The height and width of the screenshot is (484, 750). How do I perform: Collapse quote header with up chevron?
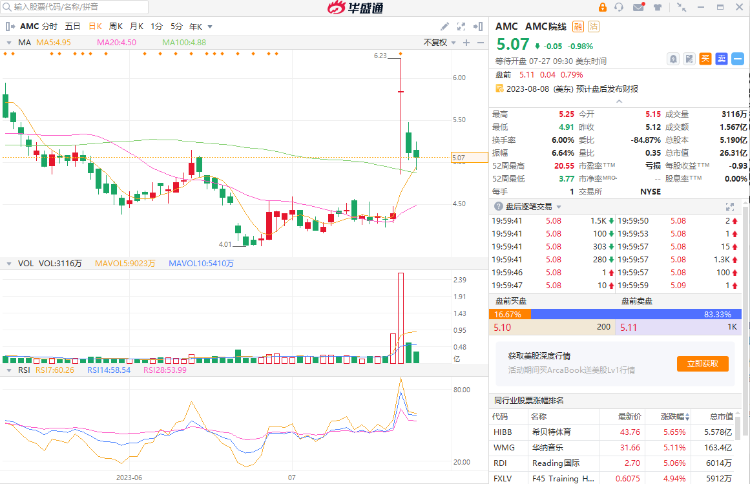pyautogui.click(x=619, y=101)
